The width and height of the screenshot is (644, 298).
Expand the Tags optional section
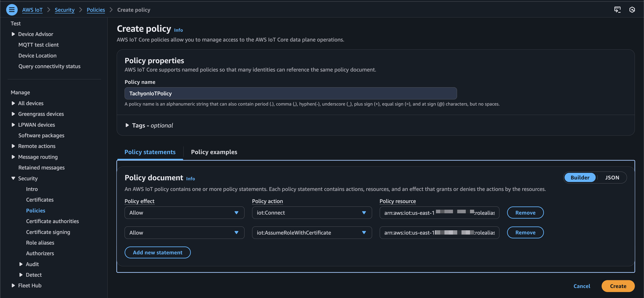127,125
